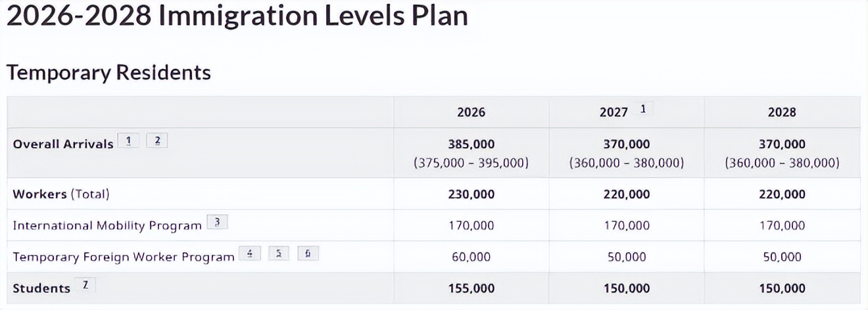This screenshot has width=868, height=310.
Task: Open footnote 2 beside Overall Arrivals
Action: [x=157, y=141]
